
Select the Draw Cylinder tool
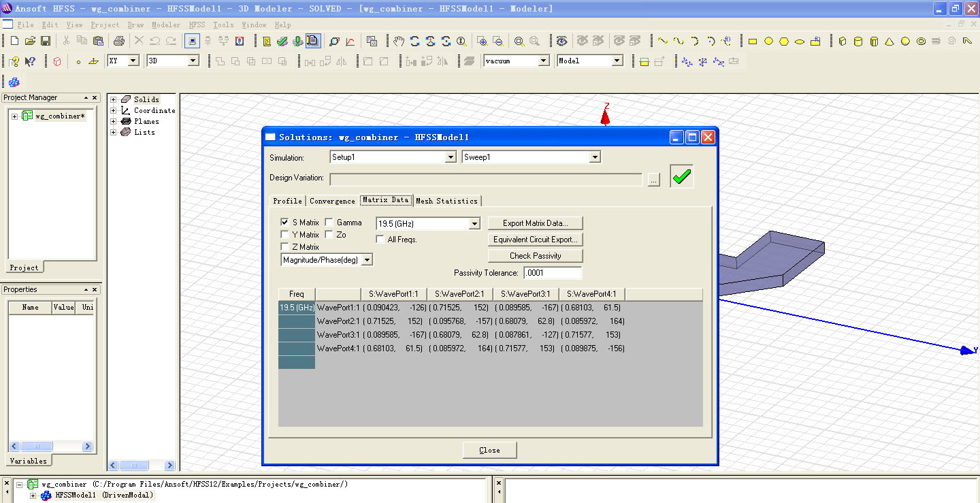point(857,41)
